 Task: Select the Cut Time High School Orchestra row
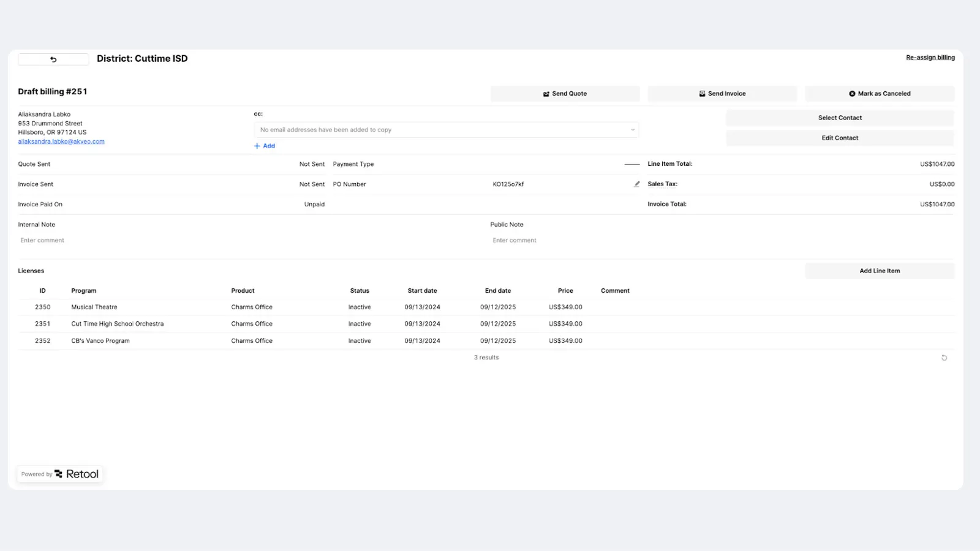click(486, 324)
